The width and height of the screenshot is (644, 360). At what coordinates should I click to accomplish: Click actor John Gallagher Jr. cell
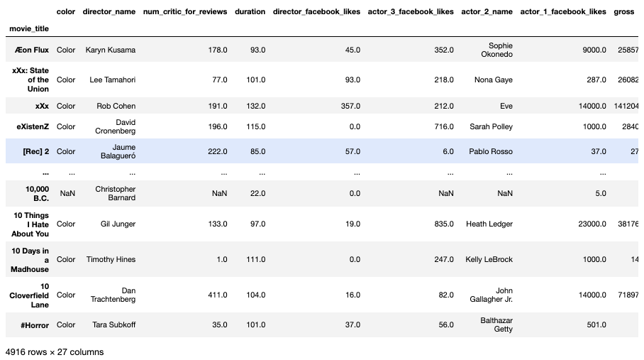pos(492,295)
